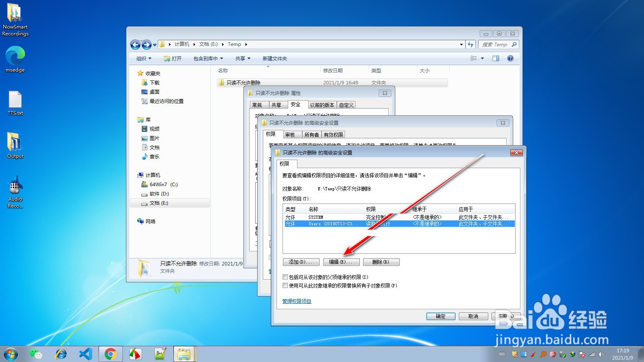Toggle the Explorer preview pane icon
Viewport: 644px width, 362px height.
496,58
